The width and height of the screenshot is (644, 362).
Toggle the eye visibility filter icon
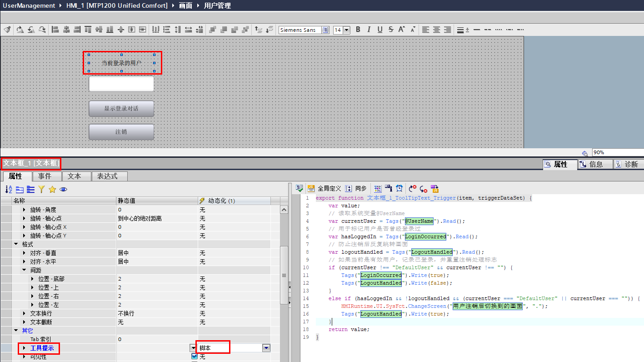coord(63,189)
